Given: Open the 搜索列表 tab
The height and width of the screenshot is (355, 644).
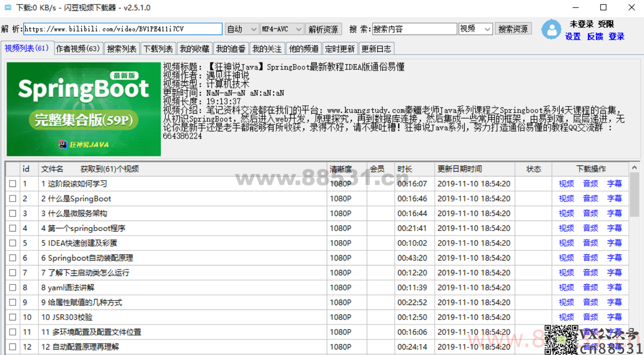Looking at the screenshot, I should tap(122, 48).
